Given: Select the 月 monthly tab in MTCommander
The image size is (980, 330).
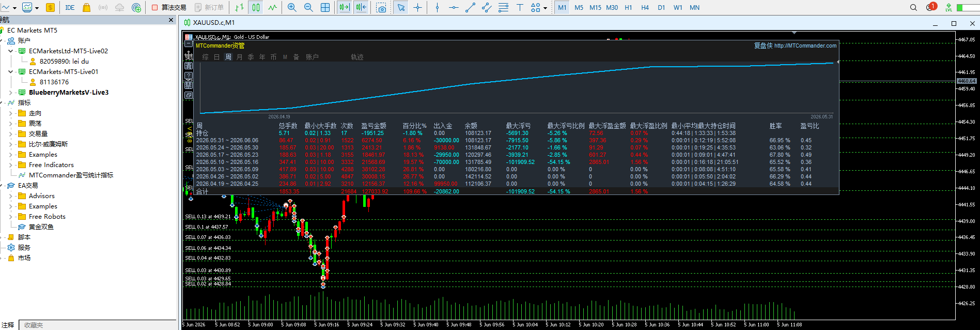Looking at the screenshot, I should coord(240,57).
